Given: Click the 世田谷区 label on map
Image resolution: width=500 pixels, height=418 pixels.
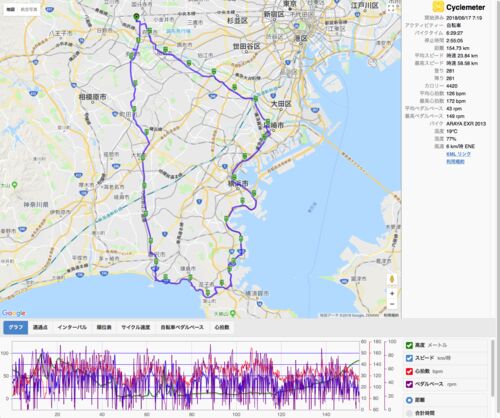Looking at the screenshot, I should point(247,47).
